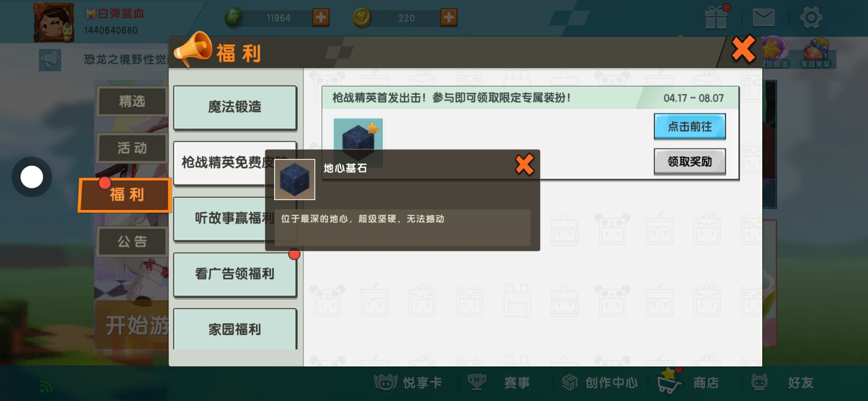Close the 地心基石 item tooltip
868x401 pixels.
click(x=525, y=164)
